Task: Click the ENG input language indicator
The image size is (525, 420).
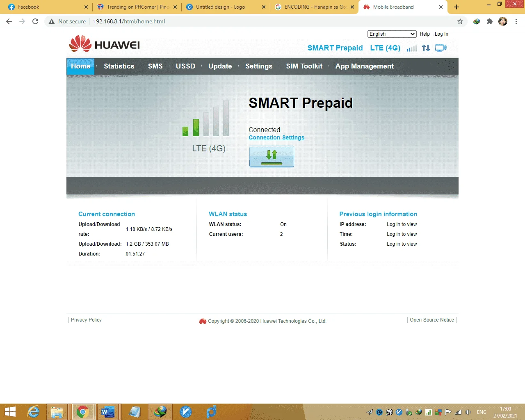Action: pyautogui.click(x=482, y=412)
